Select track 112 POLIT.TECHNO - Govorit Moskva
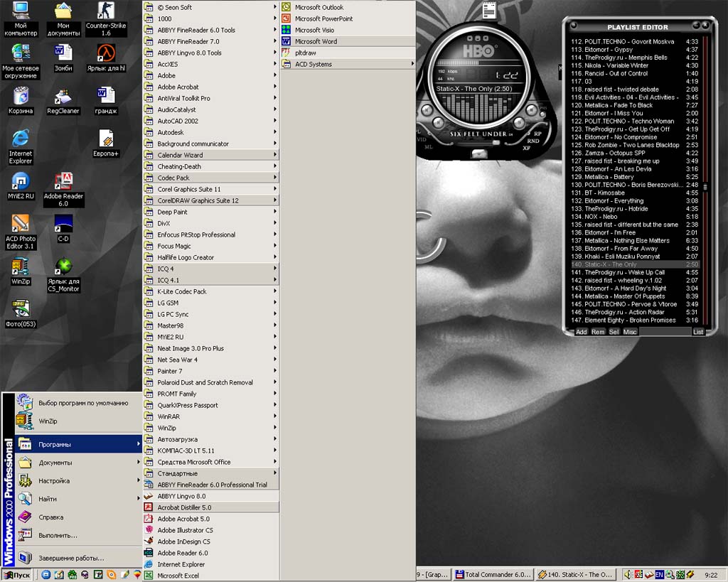 point(635,41)
